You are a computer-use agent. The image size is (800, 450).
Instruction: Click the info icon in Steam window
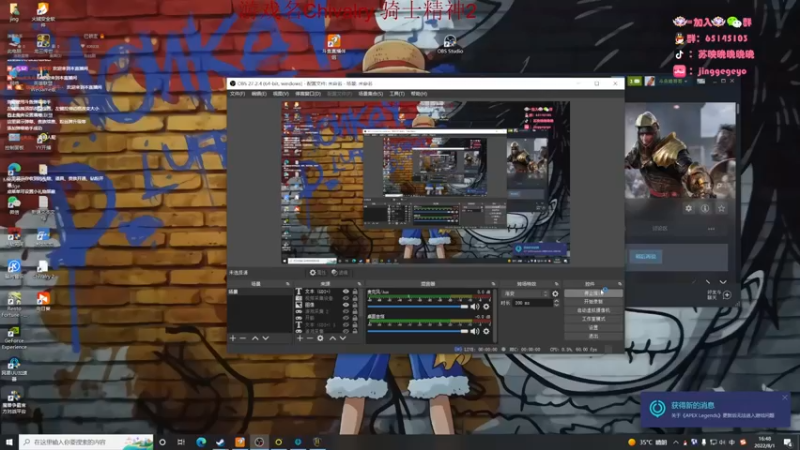[705, 208]
